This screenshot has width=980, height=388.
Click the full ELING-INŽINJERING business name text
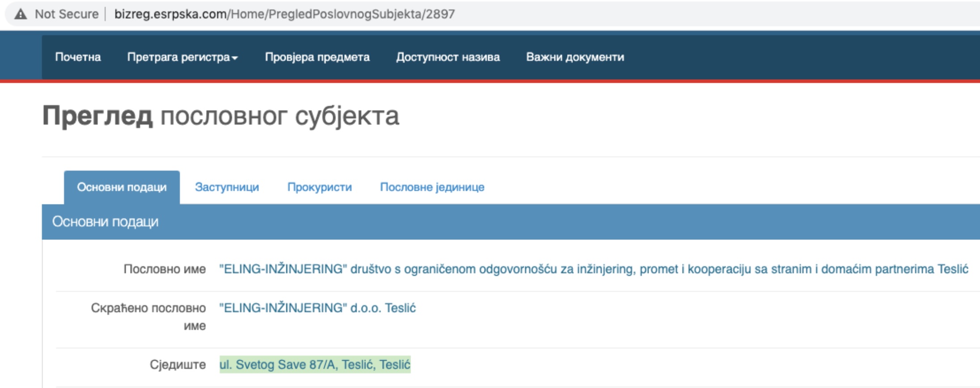point(594,269)
